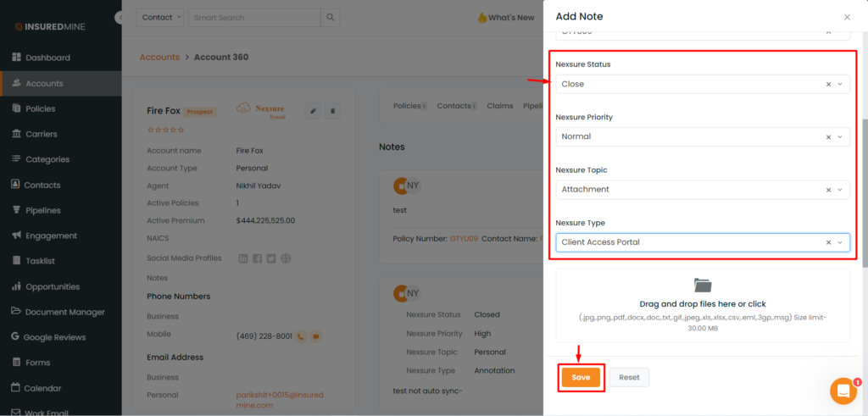Click the file drag-and-drop upload area
The image size is (868, 416).
point(703,305)
